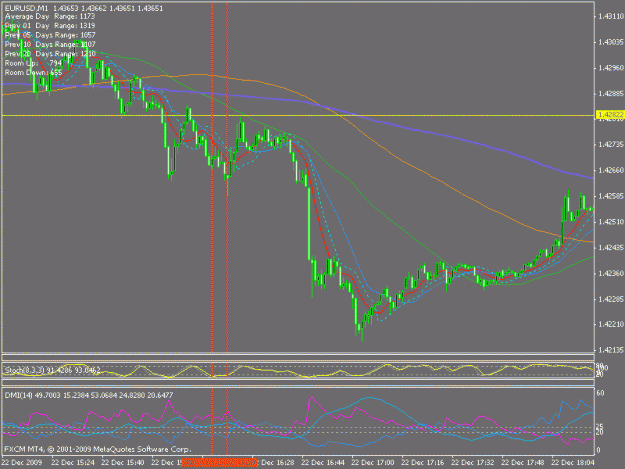This screenshot has width=625, height=469.
Task: Click the 1.43110 price scale value
Action: [611, 16]
